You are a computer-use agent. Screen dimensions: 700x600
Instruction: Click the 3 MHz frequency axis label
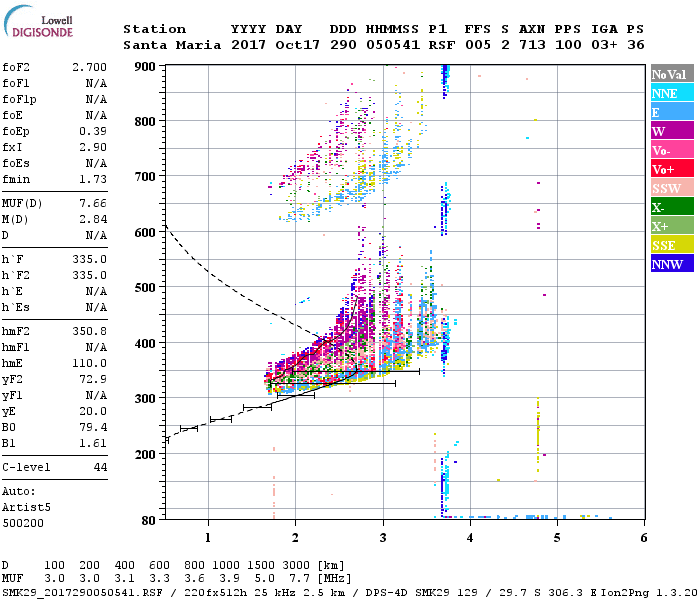pyautogui.click(x=383, y=538)
